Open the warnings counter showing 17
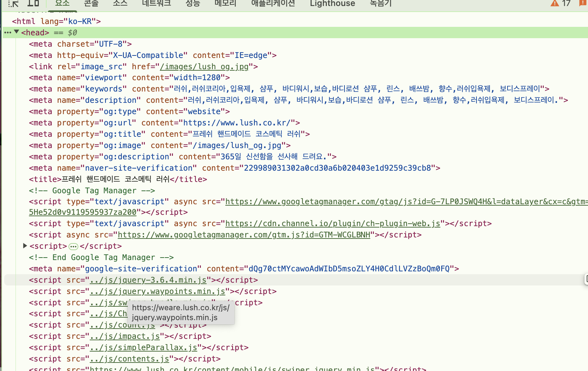The image size is (588, 371). point(560,4)
